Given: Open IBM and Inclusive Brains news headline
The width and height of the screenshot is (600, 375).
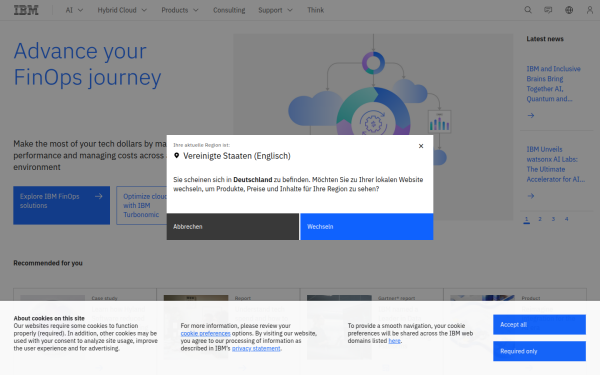Looking at the screenshot, I should click(x=553, y=84).
